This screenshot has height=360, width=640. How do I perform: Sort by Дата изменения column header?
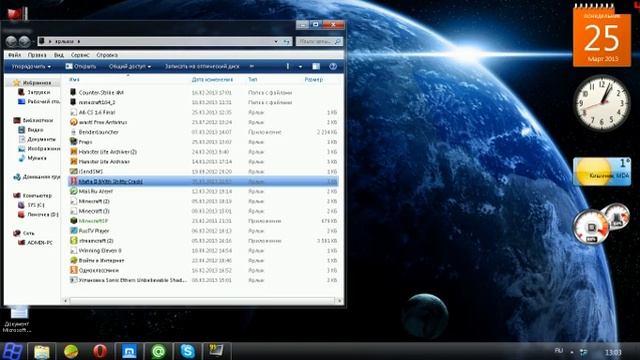click(x=212, y=80)
